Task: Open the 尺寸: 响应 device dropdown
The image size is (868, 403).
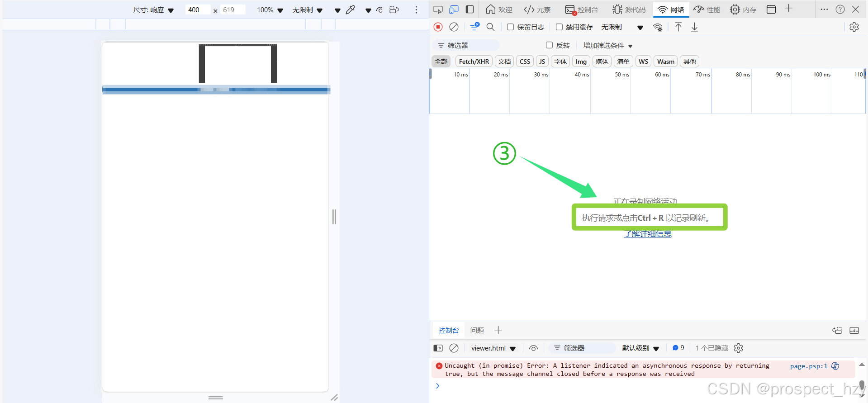Action: 153,10
